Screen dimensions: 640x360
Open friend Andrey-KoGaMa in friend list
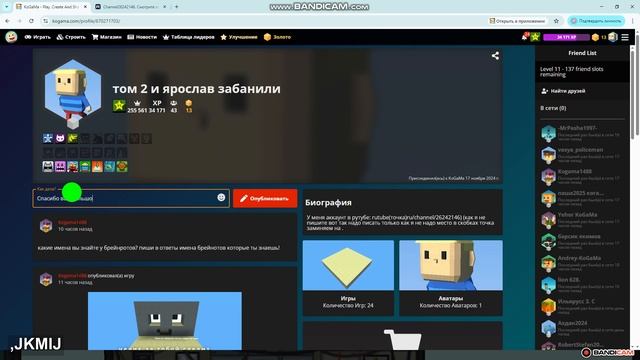582,263
